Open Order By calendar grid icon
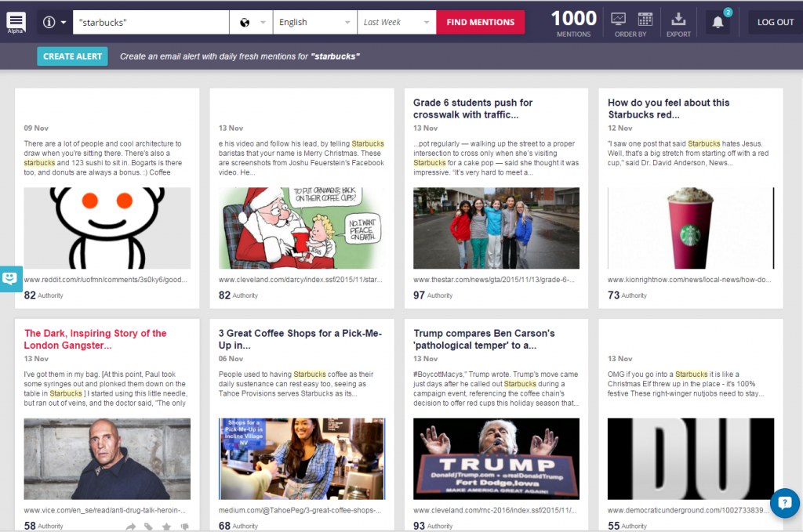This screenshot has width=803, height=532. [645, 20]
